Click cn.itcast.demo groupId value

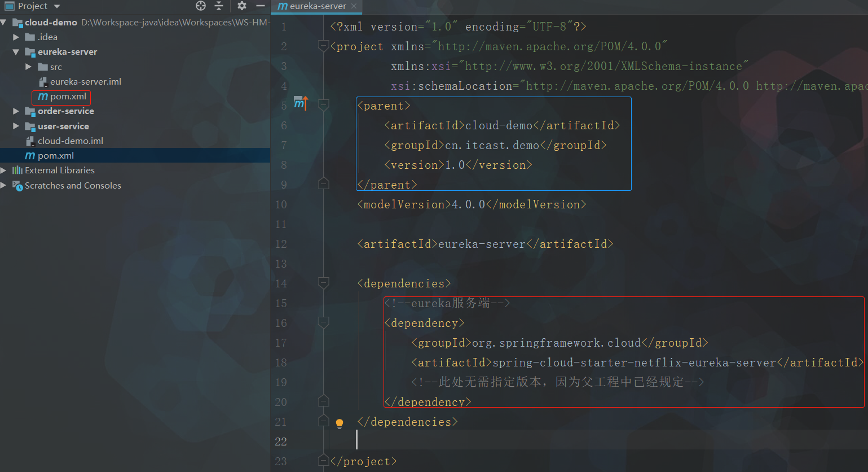[492, 146]
